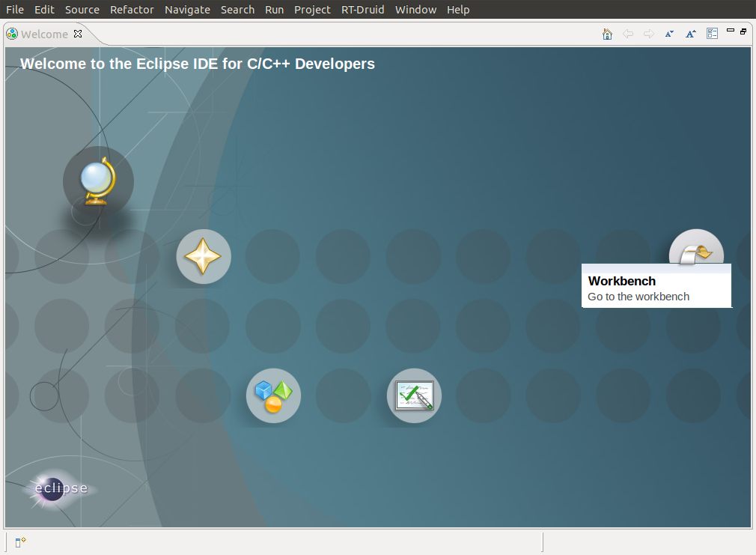Open the File menu
This screenshot has height=555, width=756.
pos(15,10)
